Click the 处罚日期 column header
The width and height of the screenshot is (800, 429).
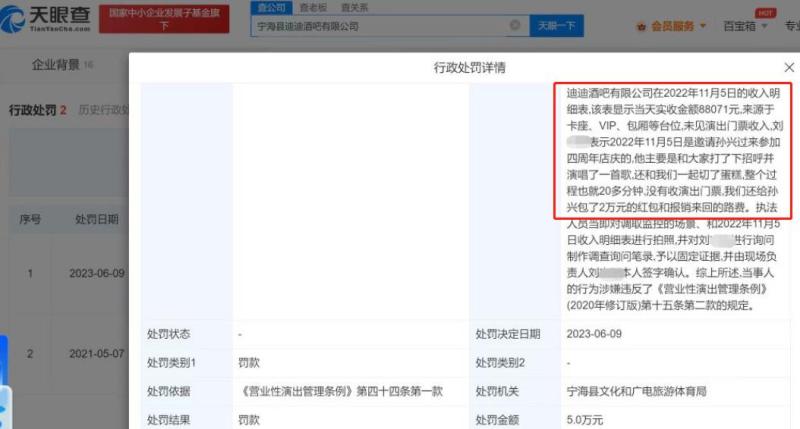point(97,219)
